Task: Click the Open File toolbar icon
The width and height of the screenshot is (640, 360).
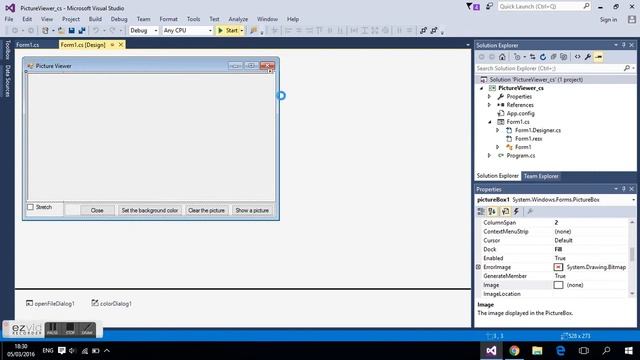Action: 61,31
